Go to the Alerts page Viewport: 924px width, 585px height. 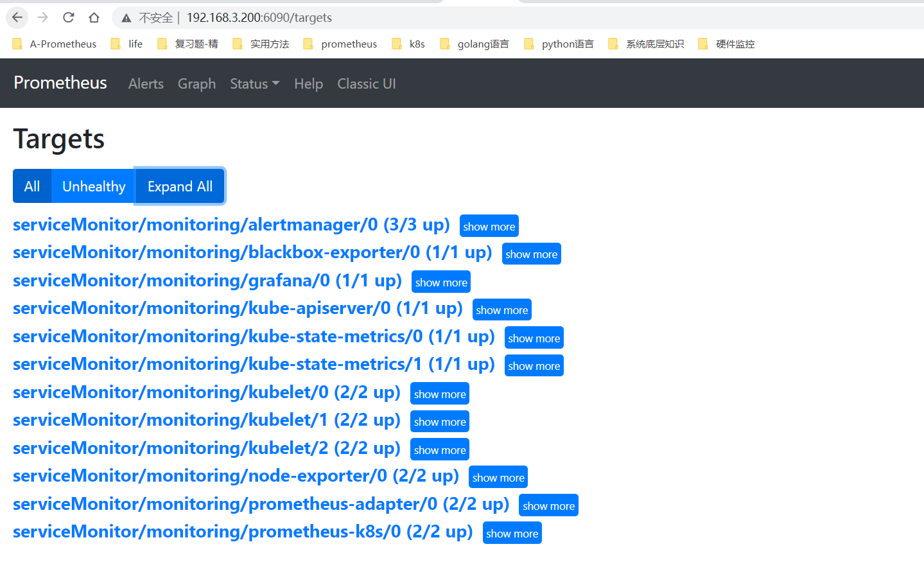[146, 83]
